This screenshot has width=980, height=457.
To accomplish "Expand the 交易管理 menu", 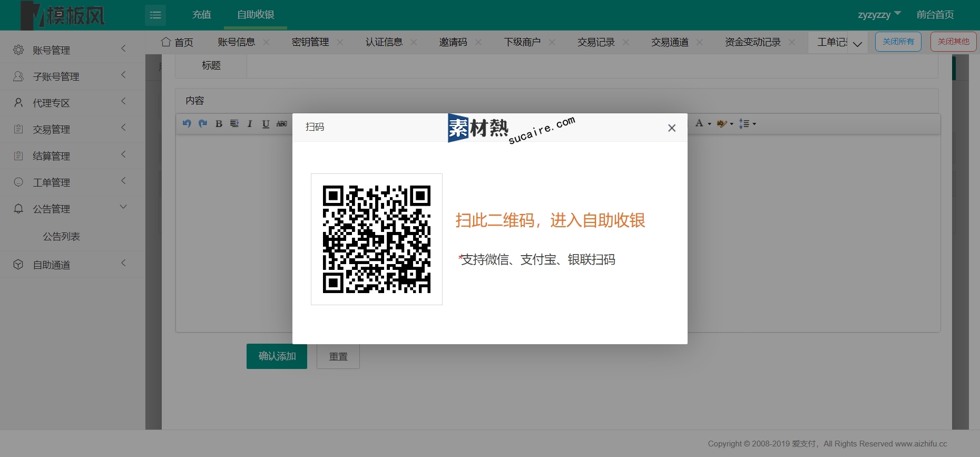I will [x=124, y=128].
